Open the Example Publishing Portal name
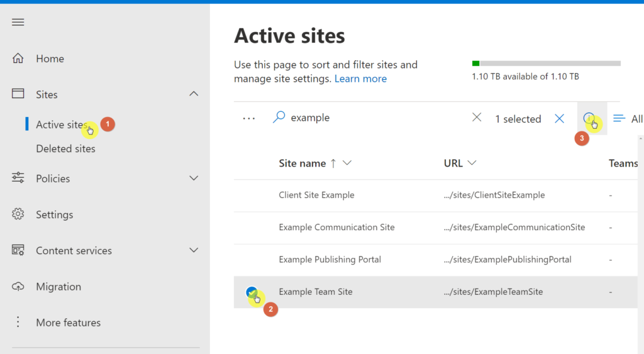Screen dimensions: 644x354 click(330, 260)
